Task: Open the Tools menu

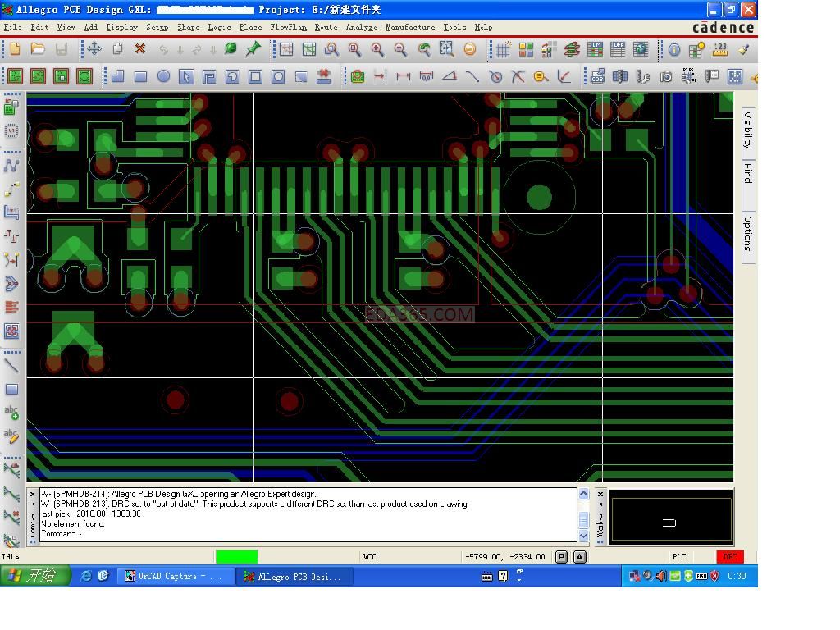Action: (454, 27)
